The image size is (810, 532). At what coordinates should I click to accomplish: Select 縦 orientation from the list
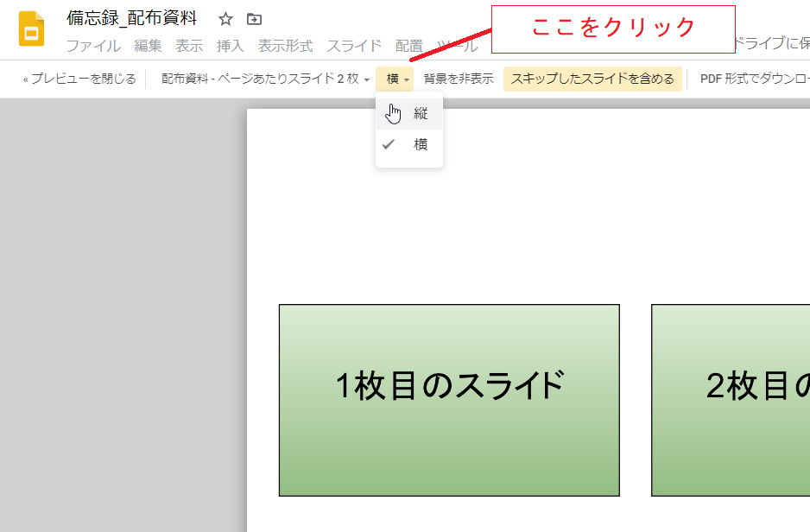(409, 114)
